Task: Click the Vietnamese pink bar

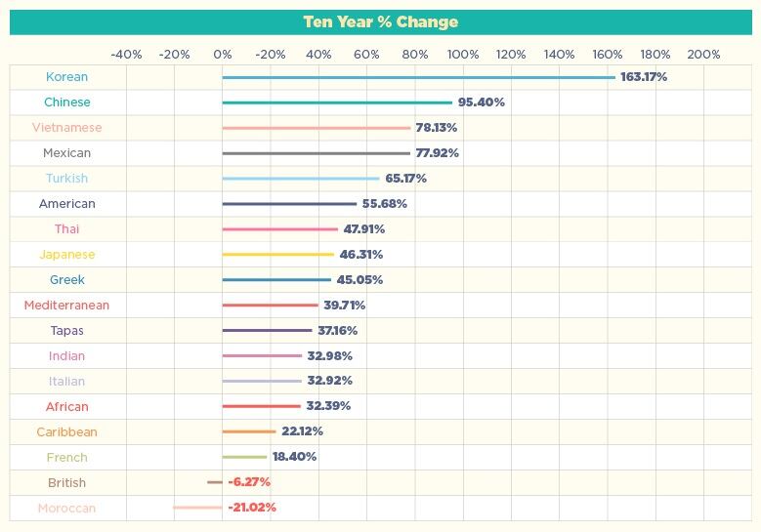Action: click(317, 128)
